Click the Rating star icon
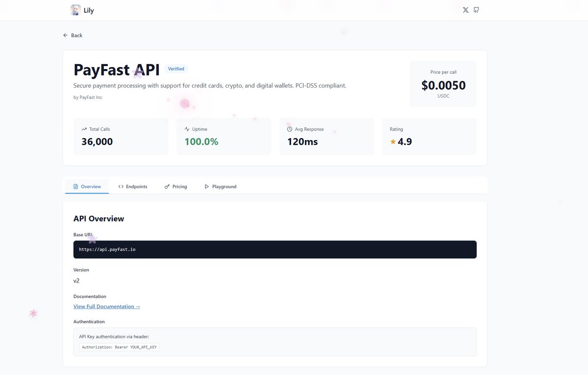 click(393, 141)
